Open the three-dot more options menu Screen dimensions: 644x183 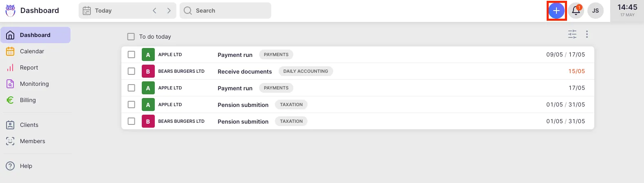click(587, 34)
